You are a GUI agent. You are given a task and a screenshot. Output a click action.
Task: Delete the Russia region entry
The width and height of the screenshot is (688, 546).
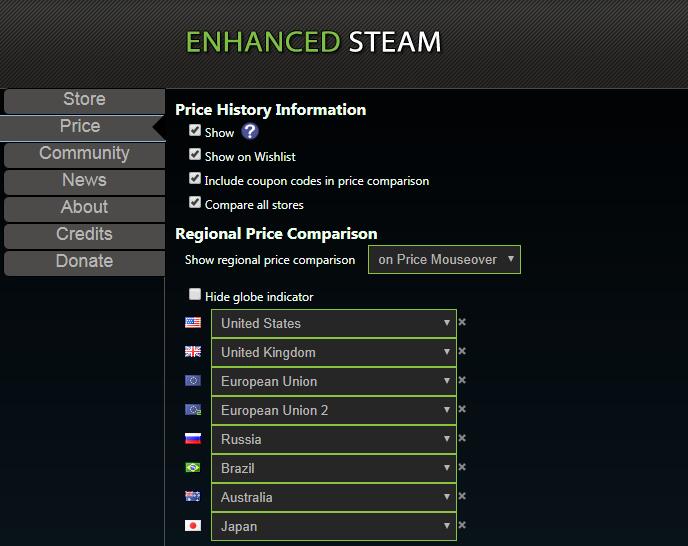click(x=462, y=439)
